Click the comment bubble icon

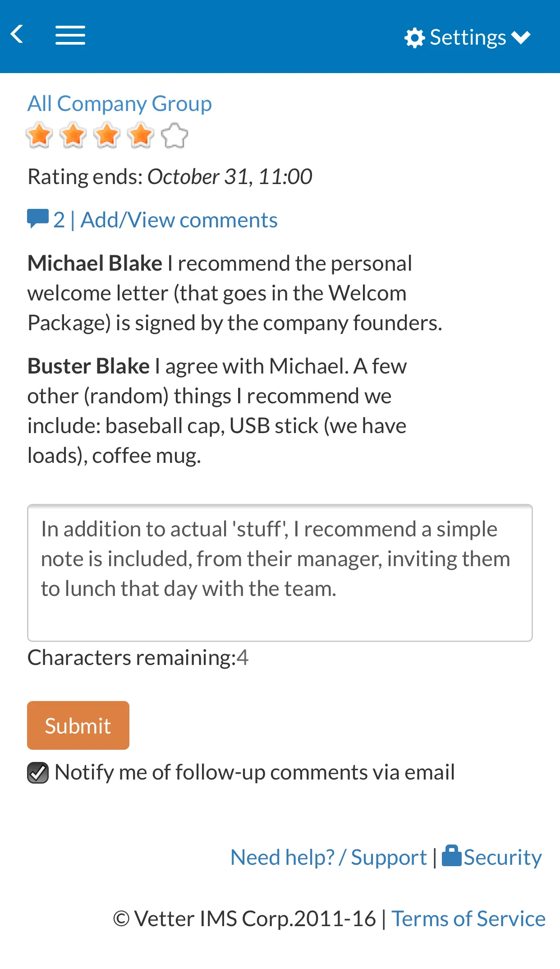coord(37,219)
